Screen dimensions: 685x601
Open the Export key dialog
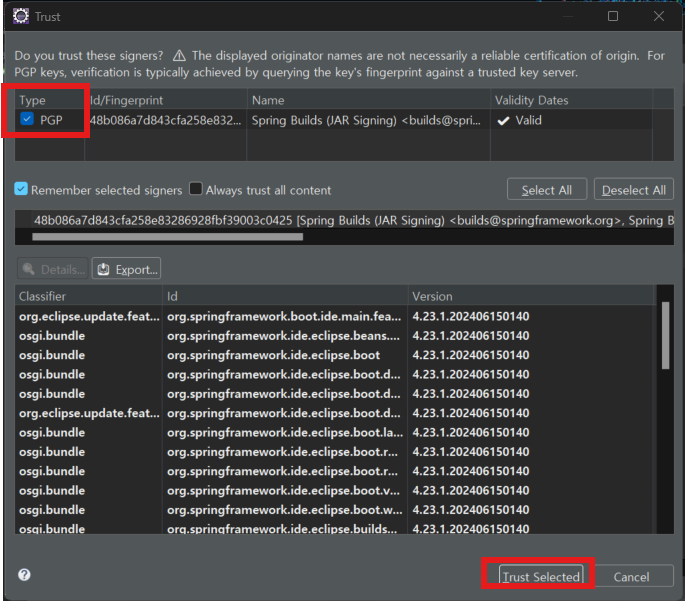coord(126,269)
